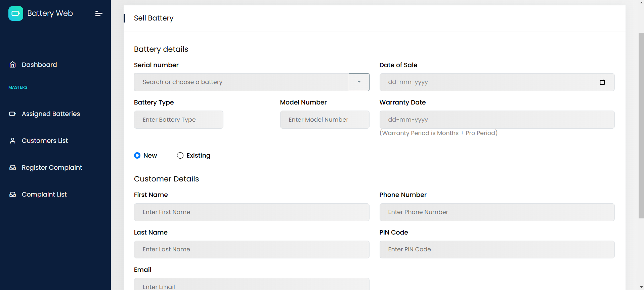Focus the Enter First Name field
644x290 pixels.
(x=251, y=212)
